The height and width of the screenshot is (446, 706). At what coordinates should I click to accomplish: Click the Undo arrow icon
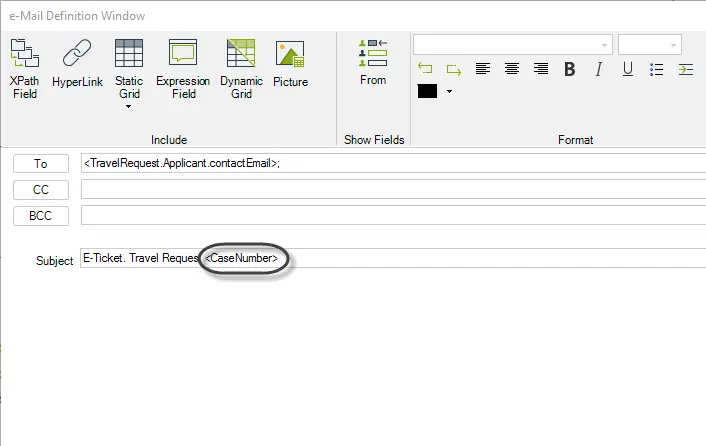(425, 69)
